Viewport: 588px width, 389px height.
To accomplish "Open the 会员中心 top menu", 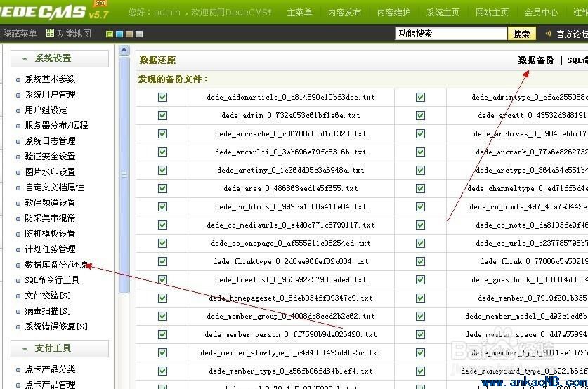I will pyautogui.click(x=541, y=13).
